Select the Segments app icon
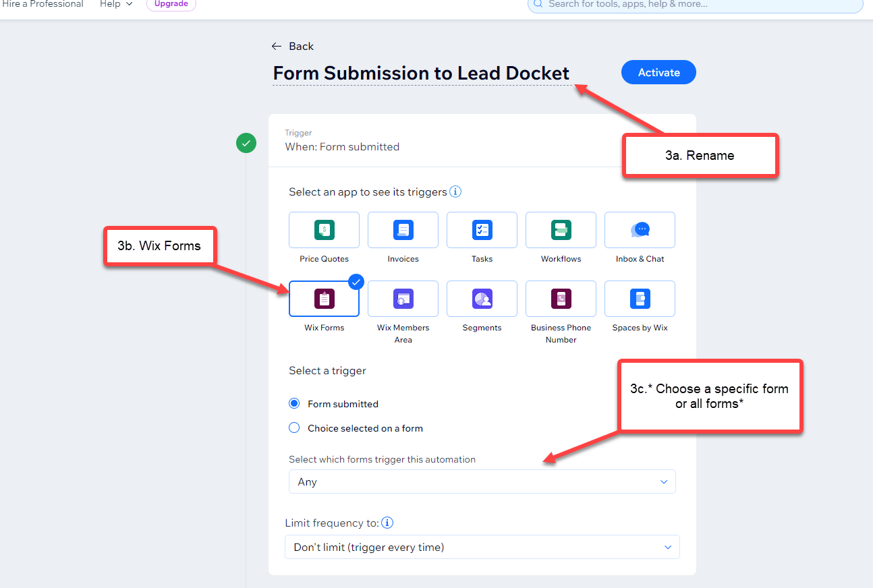This screenshot has width=873, height=588. [x=482, y=299]
